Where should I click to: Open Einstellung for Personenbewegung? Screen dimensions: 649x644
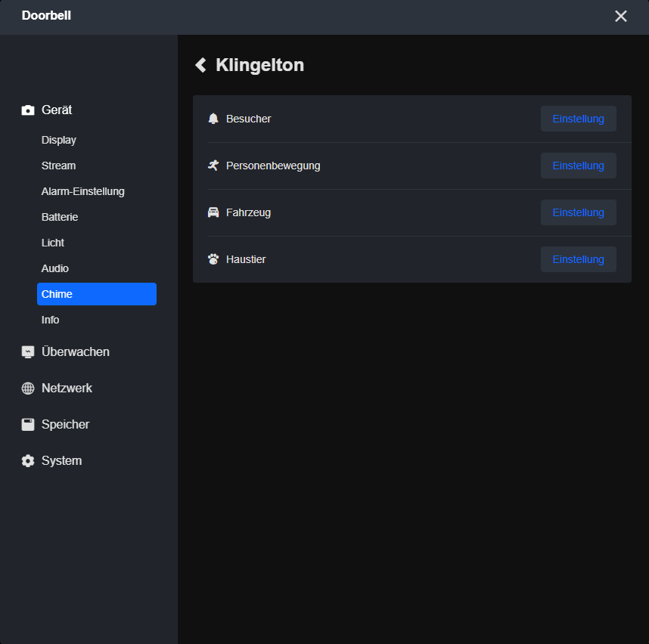(578, 166)
